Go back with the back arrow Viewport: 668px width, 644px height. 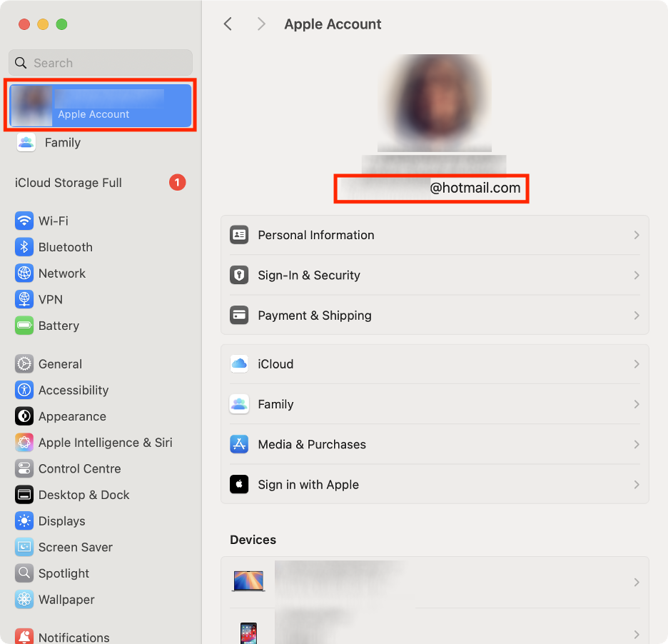(228, 24)
